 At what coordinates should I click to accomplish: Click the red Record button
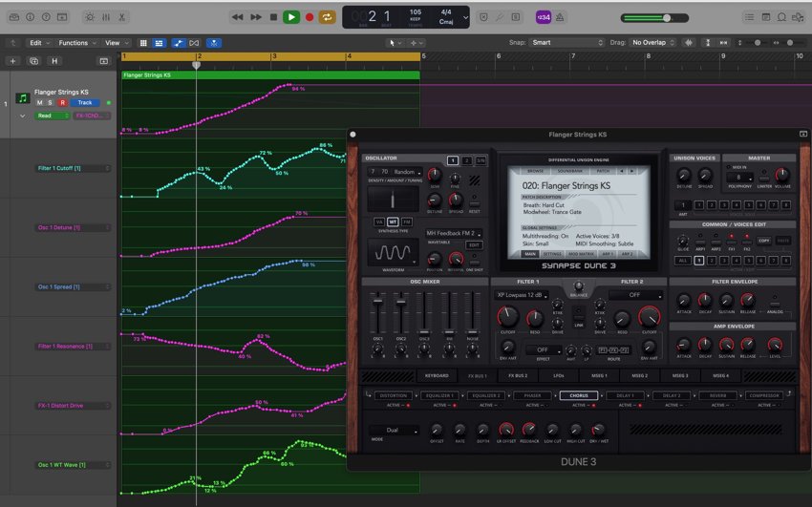coord(310,17)
